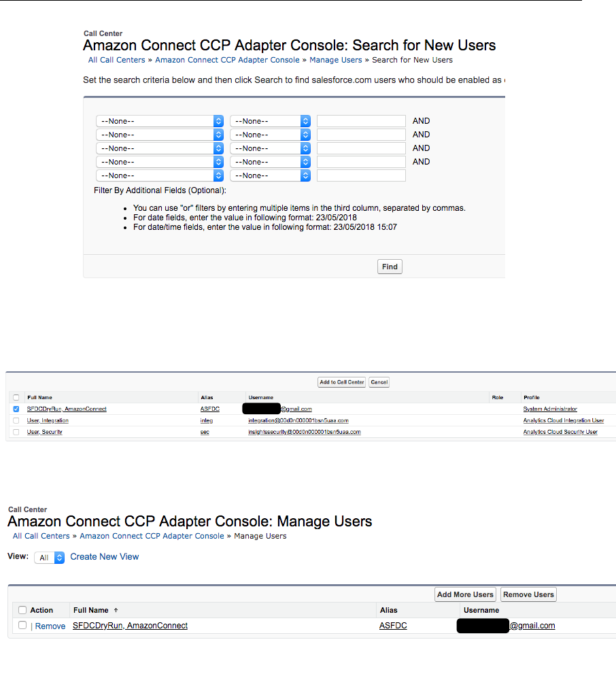Click Full Name header in search results
Image resolution: width=616 pixels, height=676 pixels.
coord(39,397)
